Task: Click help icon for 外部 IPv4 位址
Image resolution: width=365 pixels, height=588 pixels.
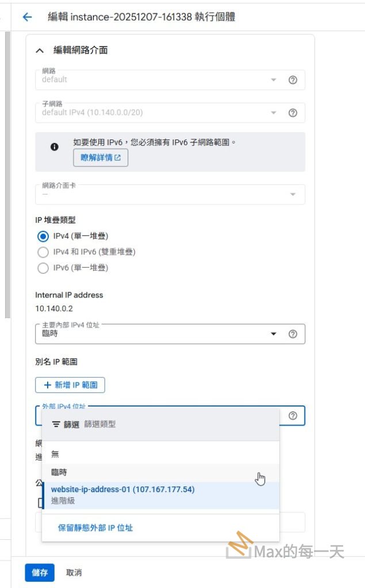Action: point(293,416)
